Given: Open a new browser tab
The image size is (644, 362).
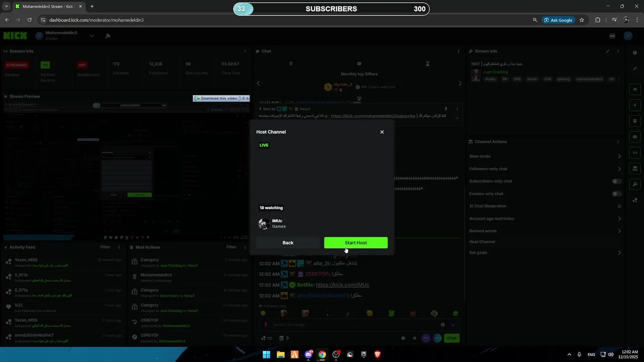Looking at the screenshot, I should pos(92,7).
